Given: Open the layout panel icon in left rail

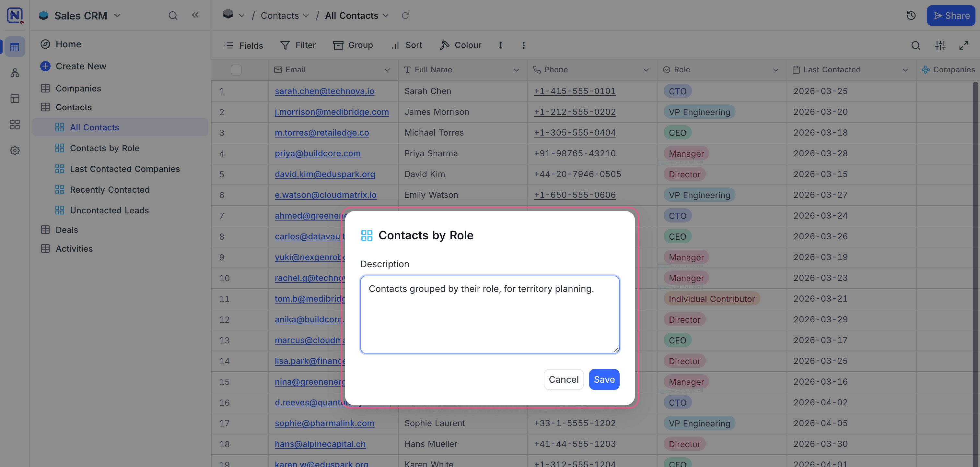Looking at the screenshot, I should (x=15, y=99).
